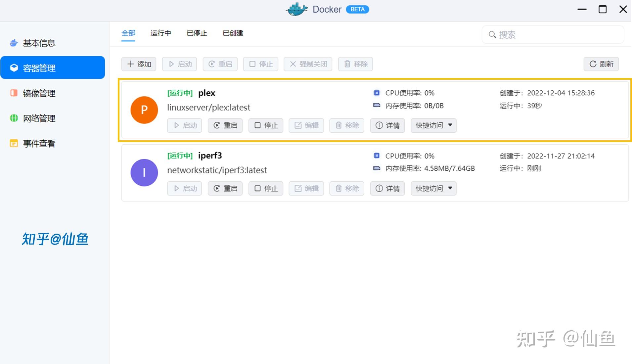Minimize the Docker window

(582, 9)
